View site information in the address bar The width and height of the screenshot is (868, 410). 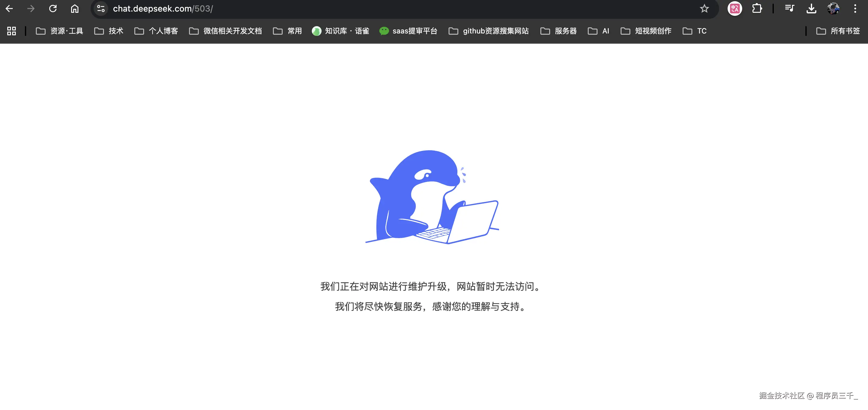point(101,9)
